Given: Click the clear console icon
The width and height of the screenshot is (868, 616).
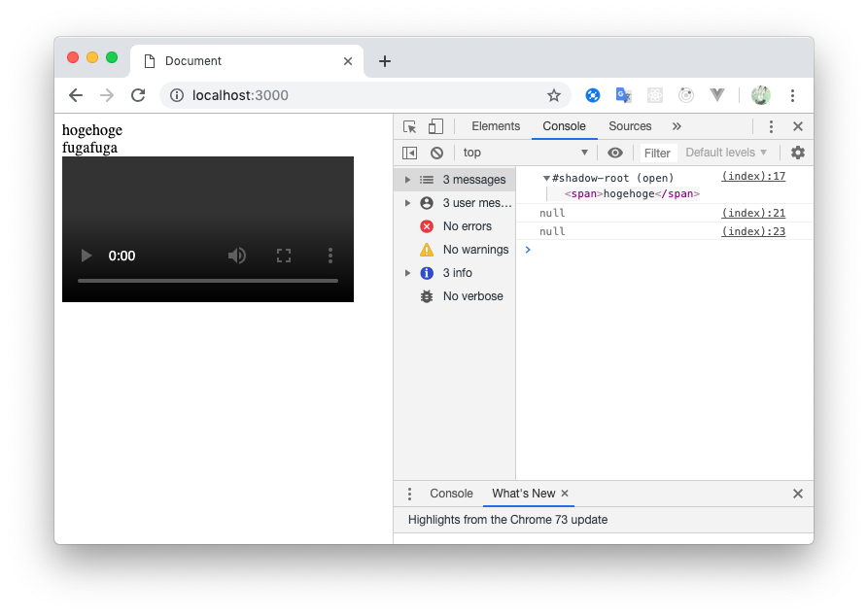Looking at the screenshot, I should tap(435, 153).
